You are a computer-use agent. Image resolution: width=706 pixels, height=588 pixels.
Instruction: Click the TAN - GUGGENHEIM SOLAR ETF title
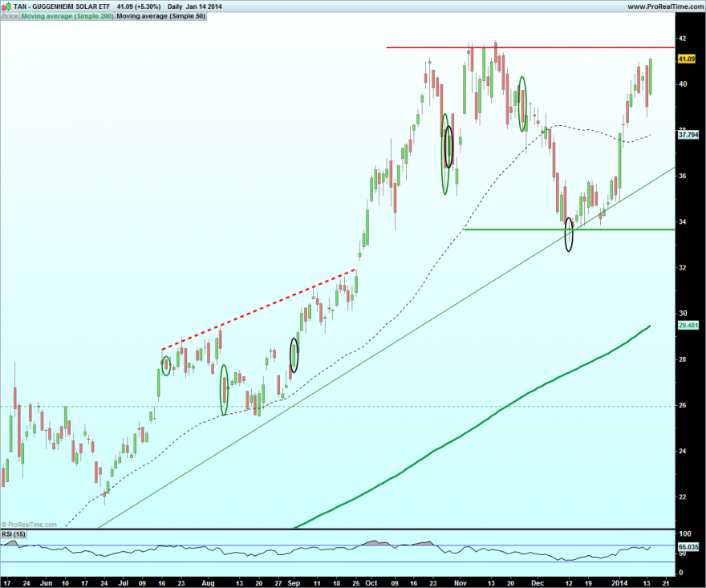point(62,6)
